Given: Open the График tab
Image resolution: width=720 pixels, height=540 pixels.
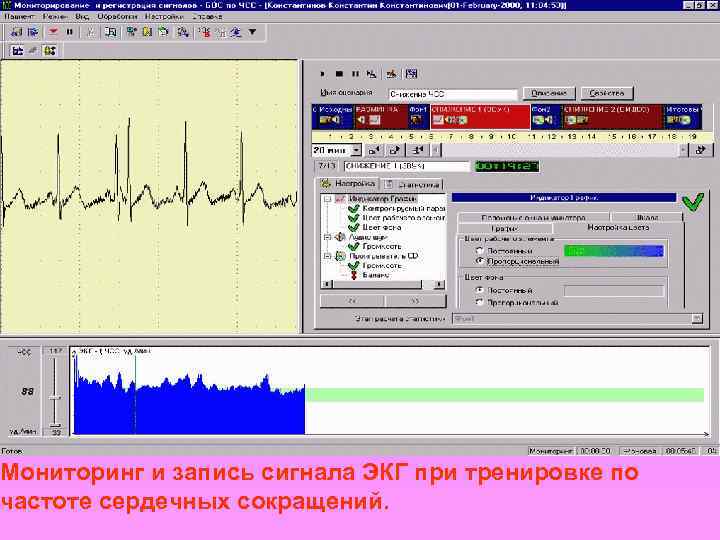Looking at the screenshot, I should pyautogui.click(x=505, y=228).
